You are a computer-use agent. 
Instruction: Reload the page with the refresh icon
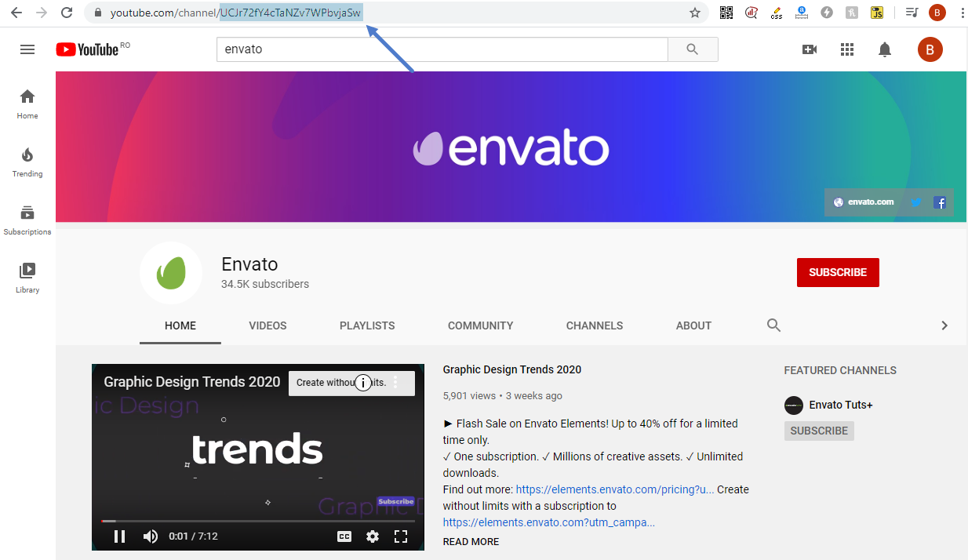pyautogui.click(x=67, y=13)
